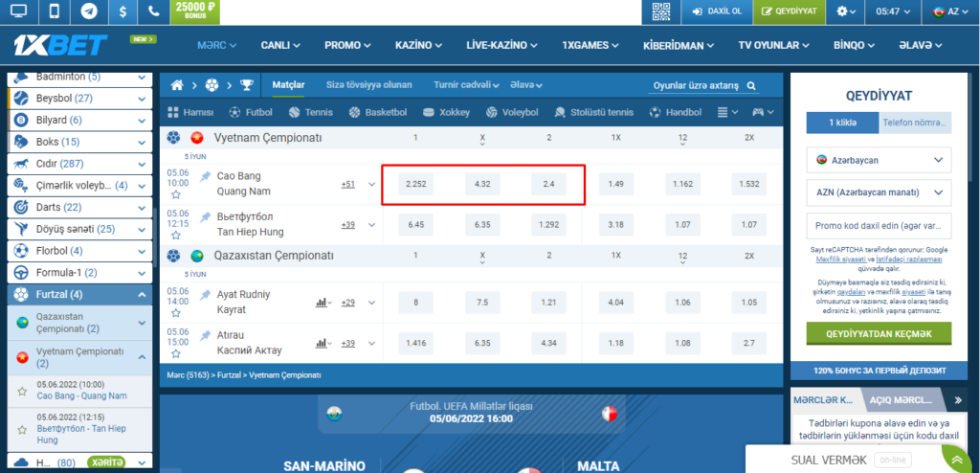The image size is (980, 473).
Task: Select the Futbol sport filter
Action: coord(251,112)
